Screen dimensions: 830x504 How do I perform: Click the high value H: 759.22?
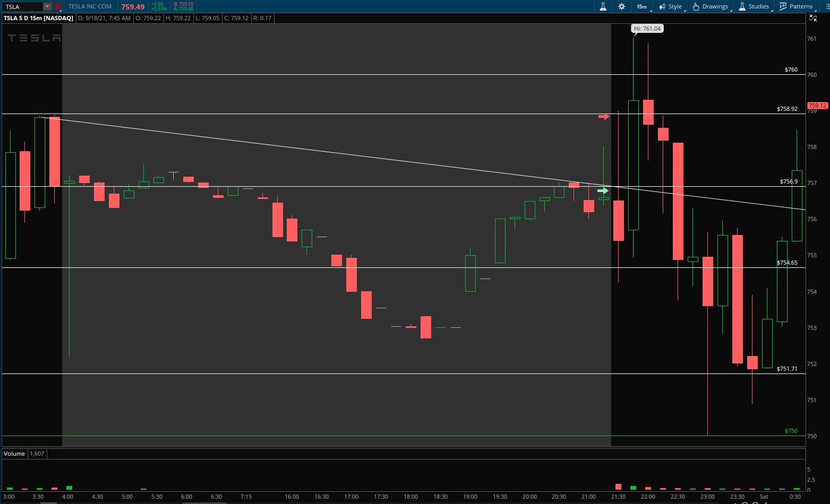(178, 18)
